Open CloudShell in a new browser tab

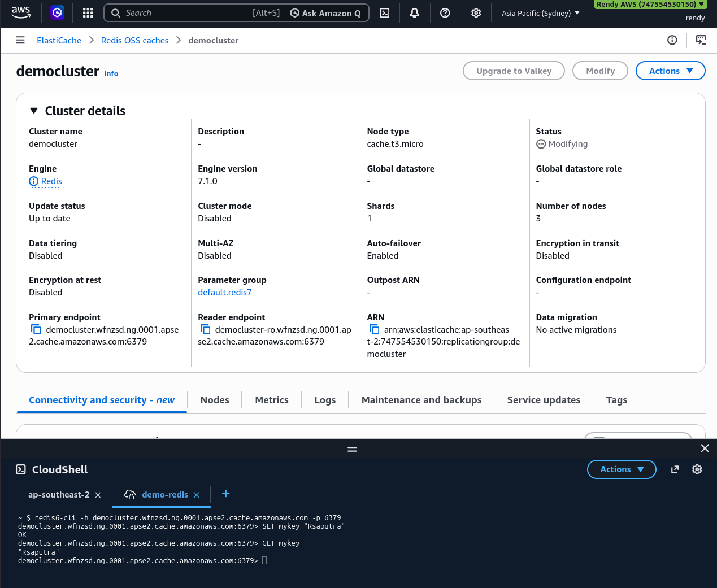point(675,469)
